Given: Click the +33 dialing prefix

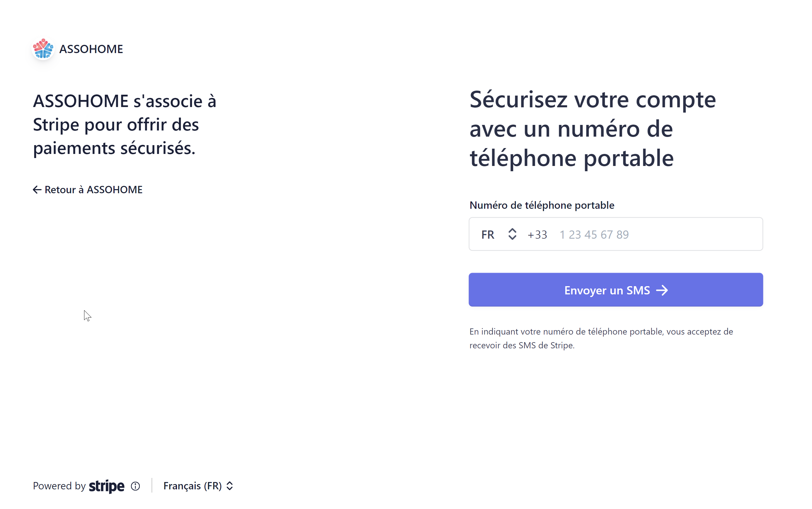Looking at the screenshot, I should coord(537,235).
